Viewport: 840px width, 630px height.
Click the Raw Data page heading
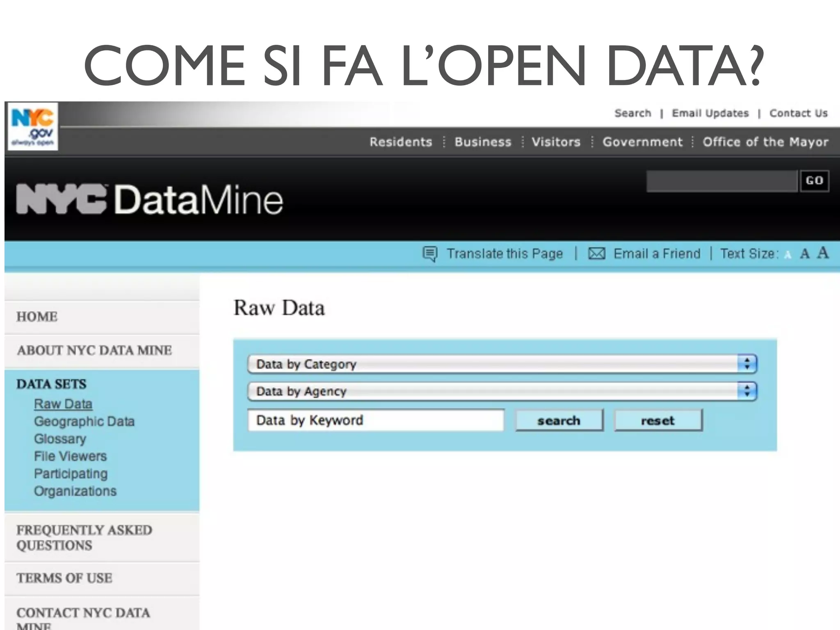(279, 308)
